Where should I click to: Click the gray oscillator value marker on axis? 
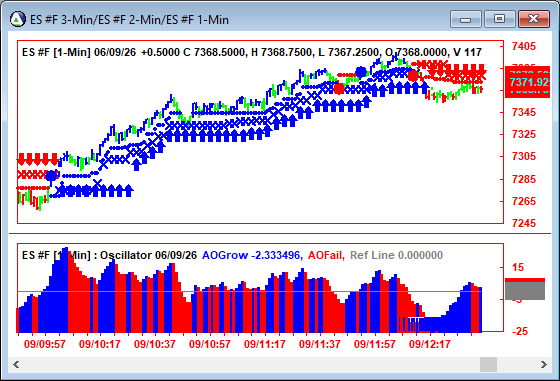525,291
